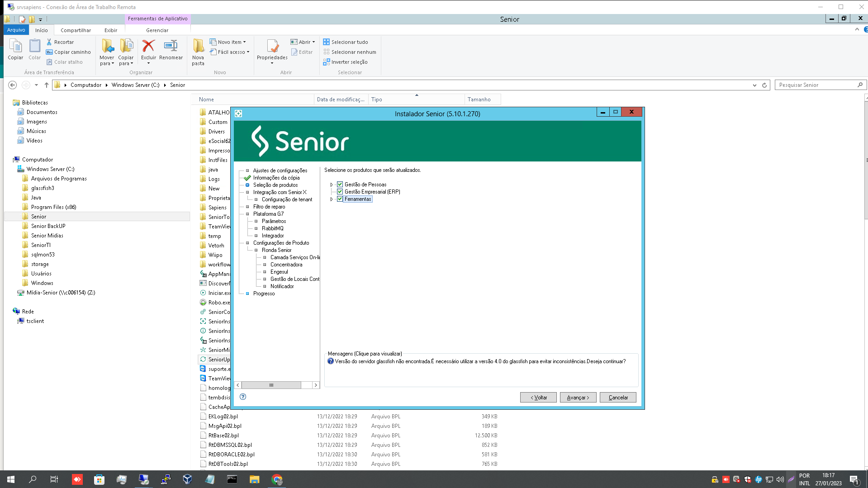
Task: Refresh the Explorer address bar
Action: click(764, 85)
